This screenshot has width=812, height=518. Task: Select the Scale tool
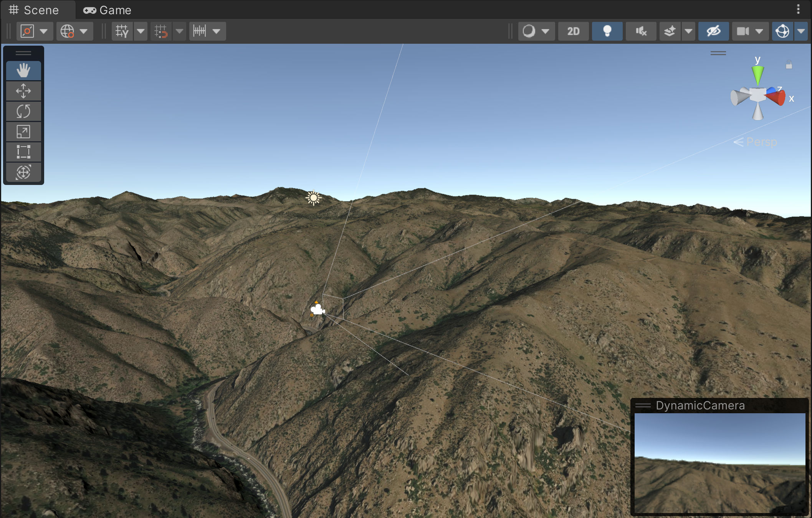[23, 132]
